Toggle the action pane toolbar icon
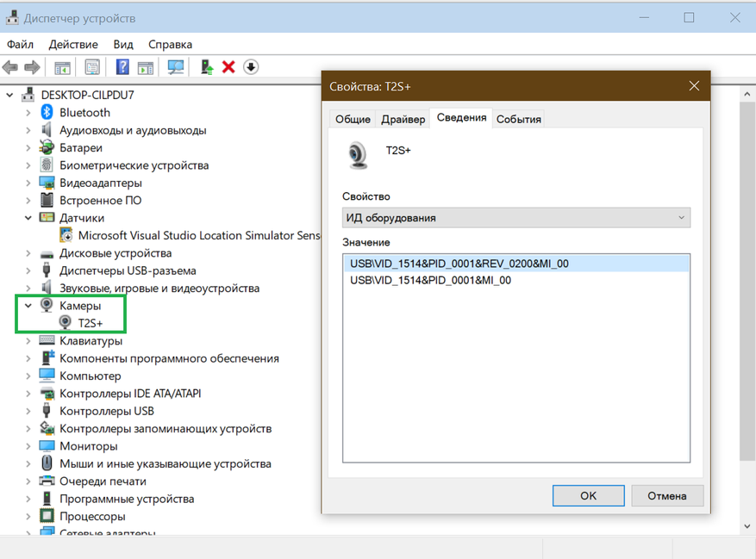This screenshot has height=559, width=756. coord(145,67)
